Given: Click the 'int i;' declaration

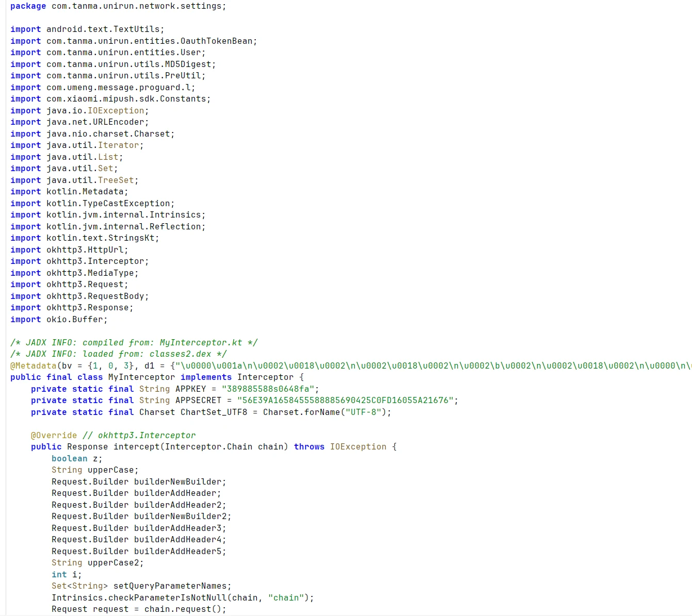Looking at the screenshot, I should tap(67, 575).
